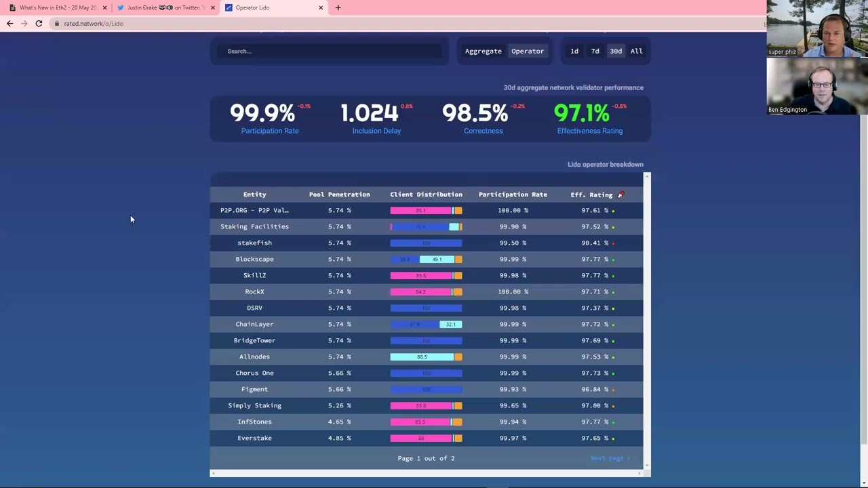Sort by Entity column header
This screenshot has width=868, height=488.
pos(254,195)
